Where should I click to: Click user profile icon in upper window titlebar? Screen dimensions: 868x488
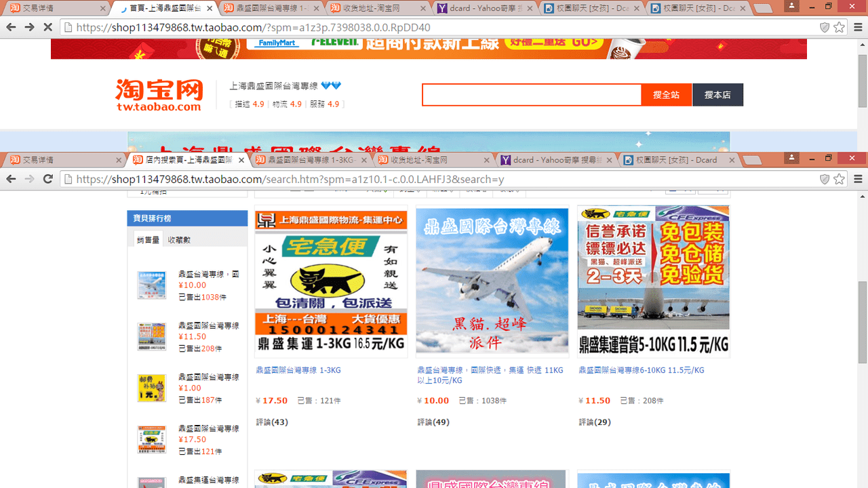[x=791, y=5]
